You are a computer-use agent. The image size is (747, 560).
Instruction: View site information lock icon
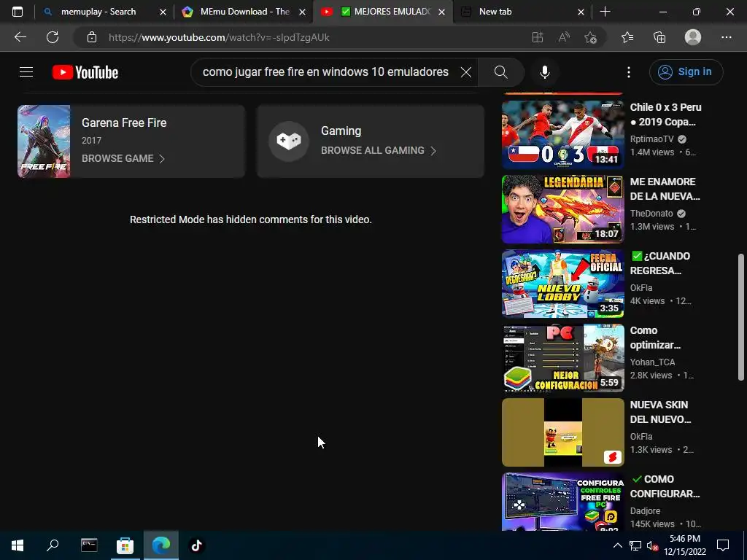click(x=91, y=37)
